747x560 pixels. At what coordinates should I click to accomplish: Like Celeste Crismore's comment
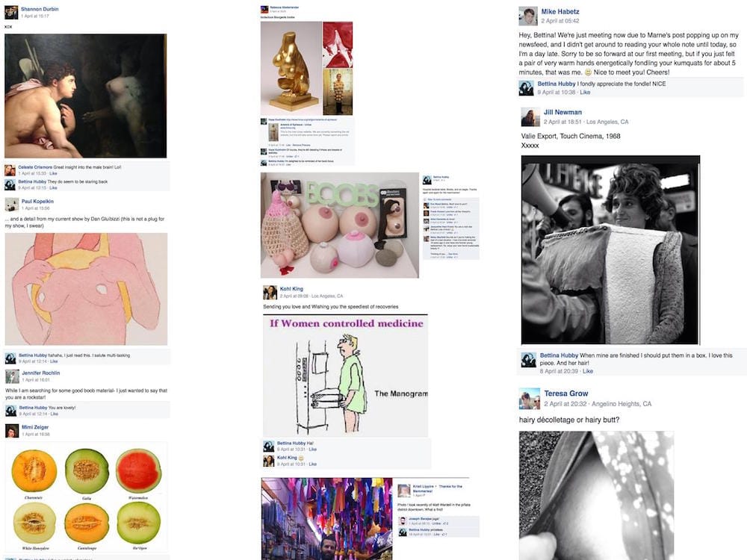(53, 173)
